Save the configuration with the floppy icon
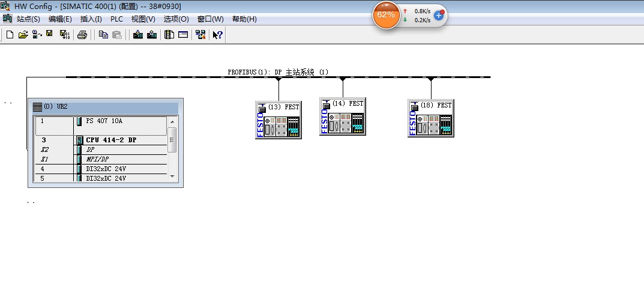The width and height of the screenshot is (644, 296). click(x=50, y=34)
